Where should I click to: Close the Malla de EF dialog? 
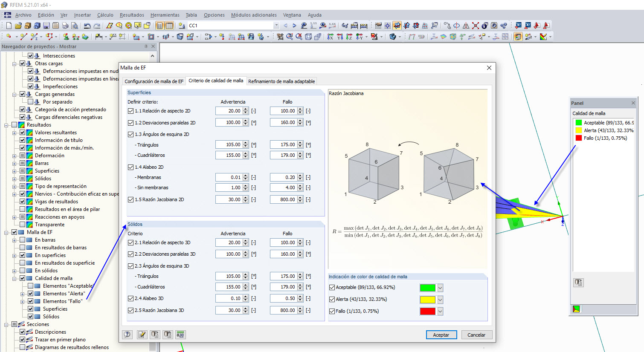[x=489, y=68]
